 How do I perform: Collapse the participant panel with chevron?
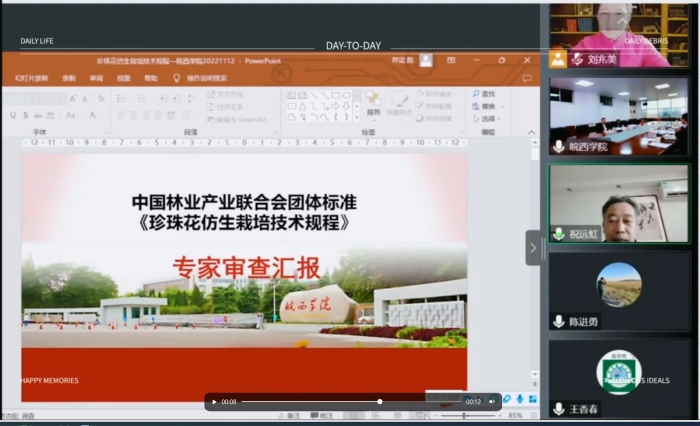pos(533,248)
